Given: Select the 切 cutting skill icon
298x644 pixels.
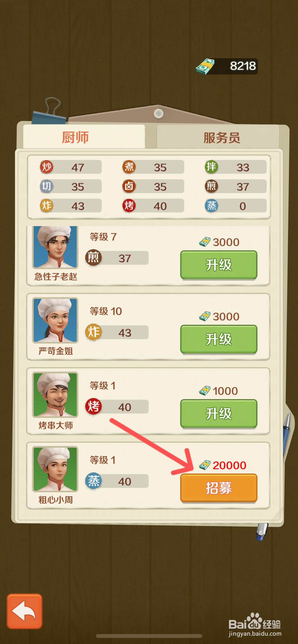Looking at the screenshot, I should pyautogui.click(x=46, y=186).
